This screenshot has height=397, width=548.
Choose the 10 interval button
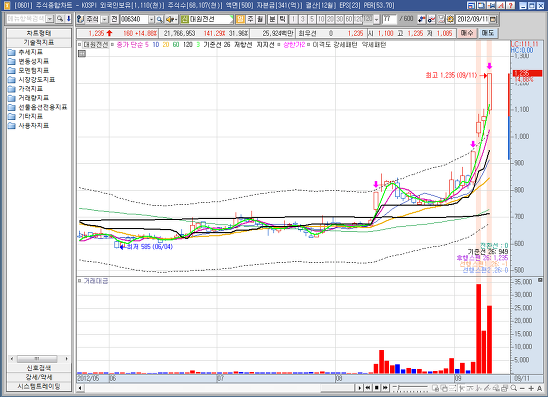point(321,19)
